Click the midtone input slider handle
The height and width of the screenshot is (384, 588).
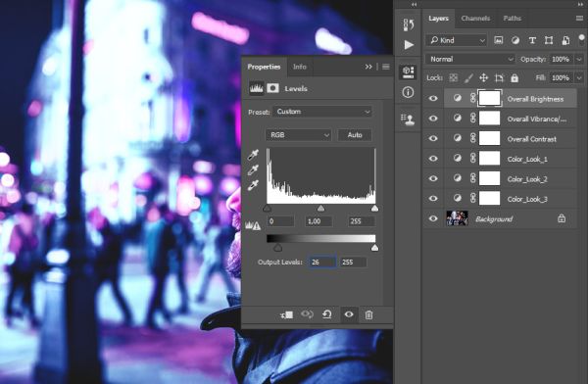320,208
